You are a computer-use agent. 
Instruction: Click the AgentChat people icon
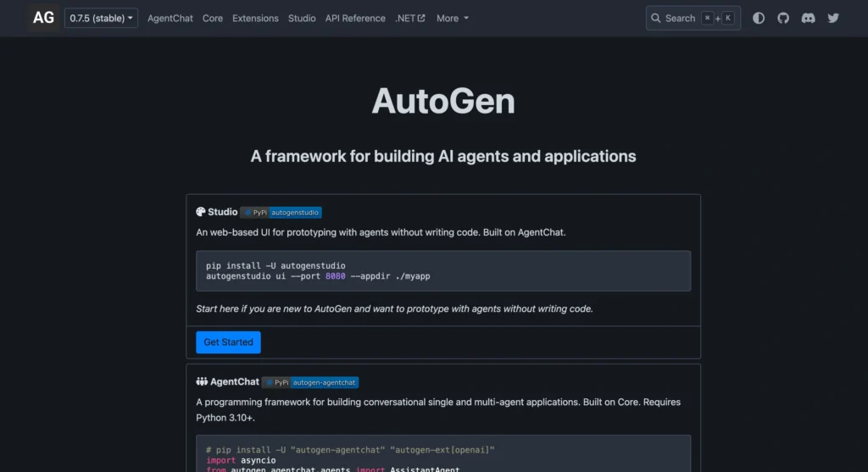(202, 382)
